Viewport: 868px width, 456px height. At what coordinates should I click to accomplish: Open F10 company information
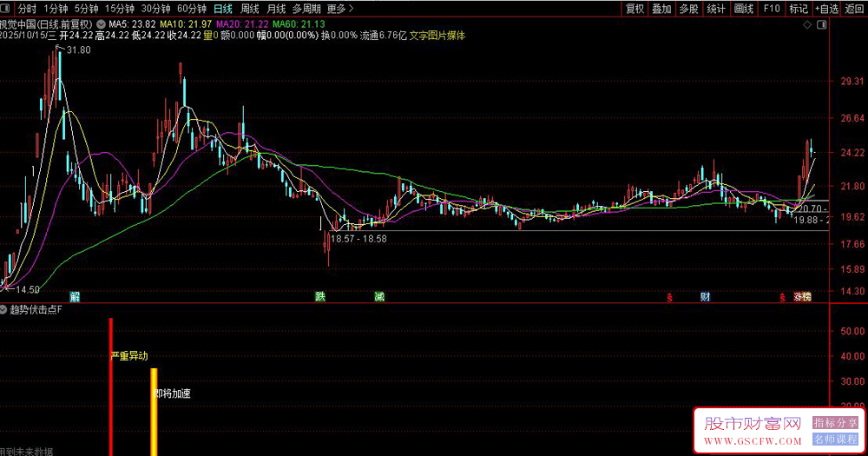coord(771,9)
